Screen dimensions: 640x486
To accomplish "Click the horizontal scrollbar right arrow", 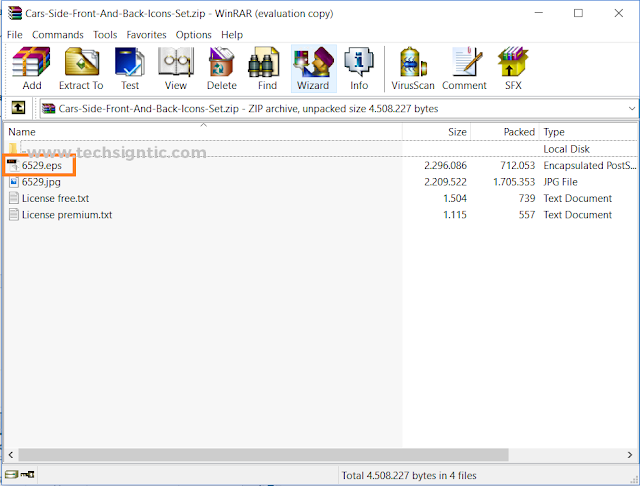I will coord(630,455).
